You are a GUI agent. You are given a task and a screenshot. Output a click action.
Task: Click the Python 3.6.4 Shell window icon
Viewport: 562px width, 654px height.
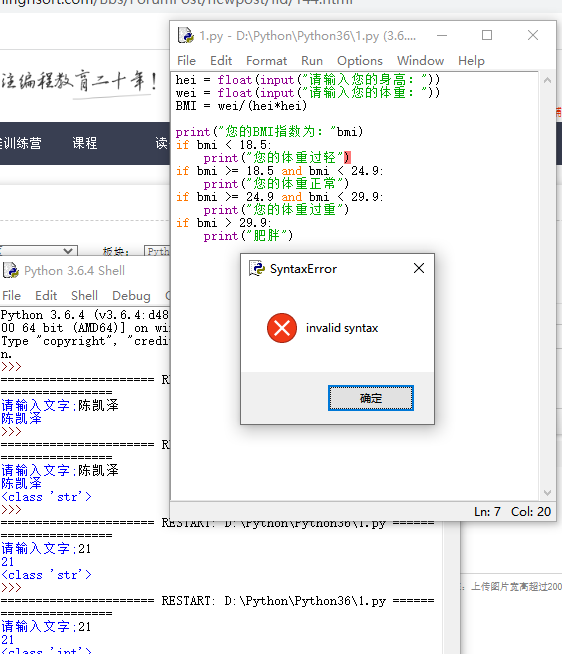[x=11, y=270]
